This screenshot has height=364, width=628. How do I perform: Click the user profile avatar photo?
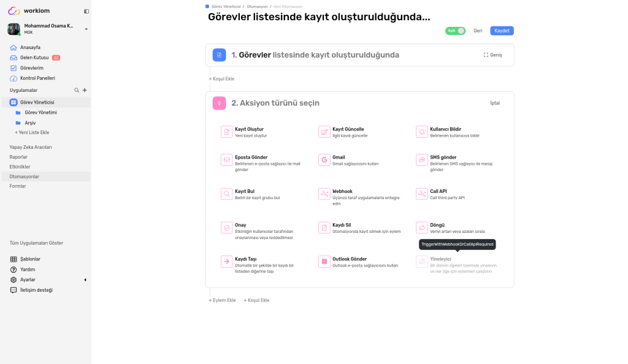(13, 29)
